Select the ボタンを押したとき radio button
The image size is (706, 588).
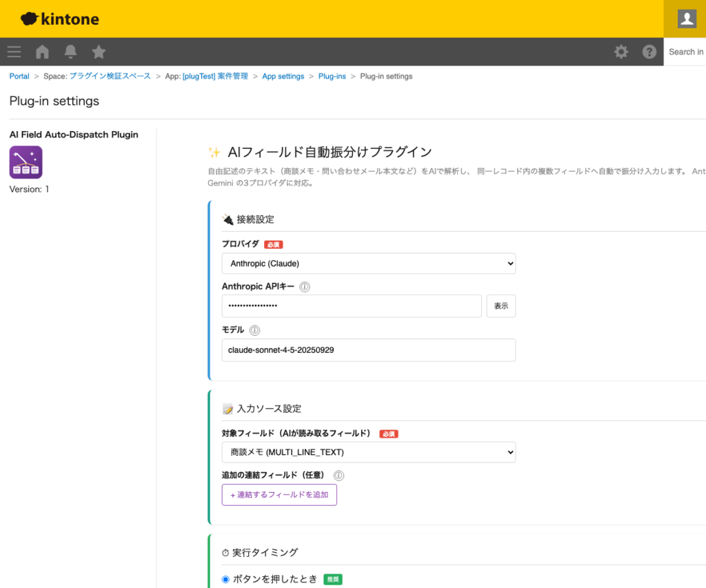point(224,579)
